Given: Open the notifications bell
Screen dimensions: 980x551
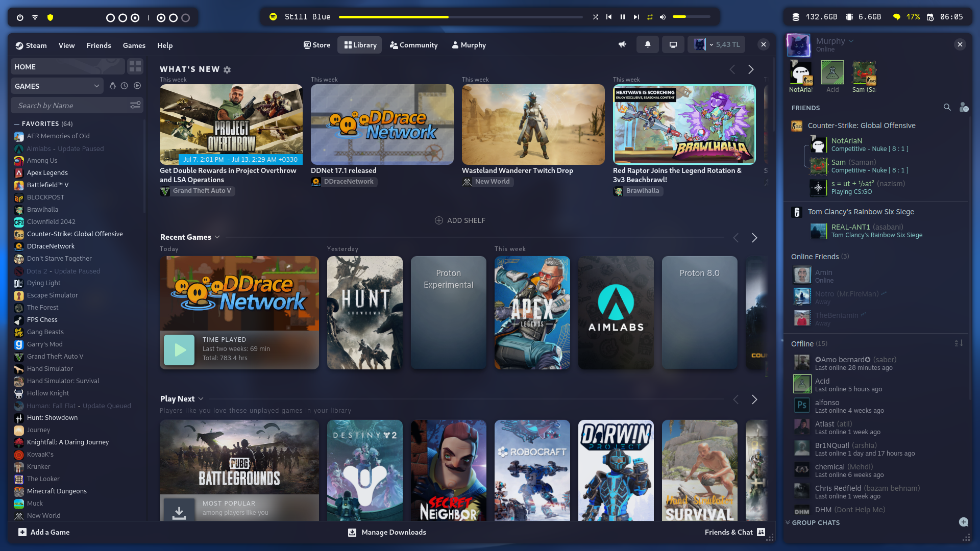Looking at the screenshot, I should point(647,44).
